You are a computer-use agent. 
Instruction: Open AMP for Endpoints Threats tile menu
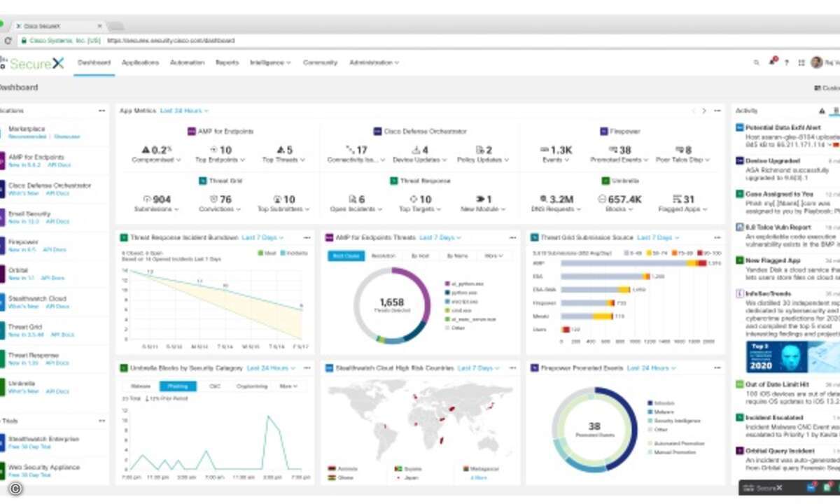pyautogui.click(x=512, y=237)
